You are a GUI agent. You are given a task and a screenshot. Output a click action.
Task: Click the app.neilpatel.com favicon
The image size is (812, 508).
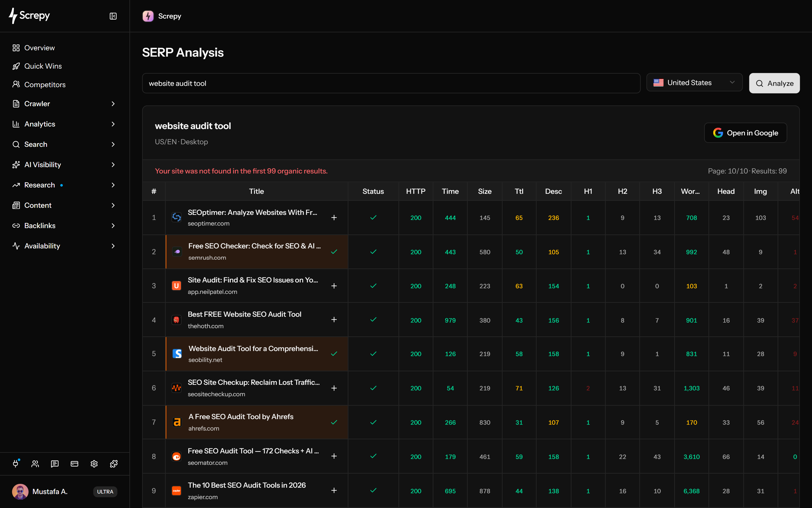tap(177, 285)
